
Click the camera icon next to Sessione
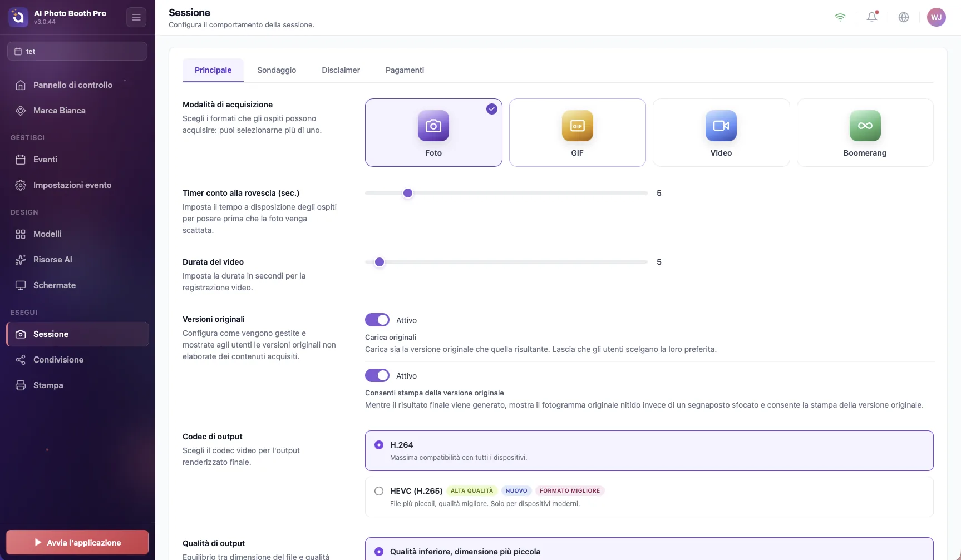point(21,334)
